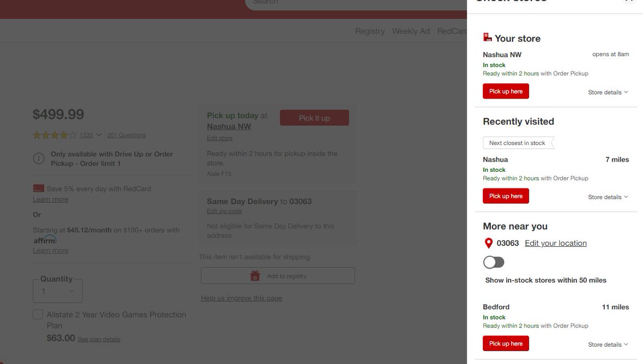Click the 7 miles distance text
643x364 pixels.
tap(617, 159)
